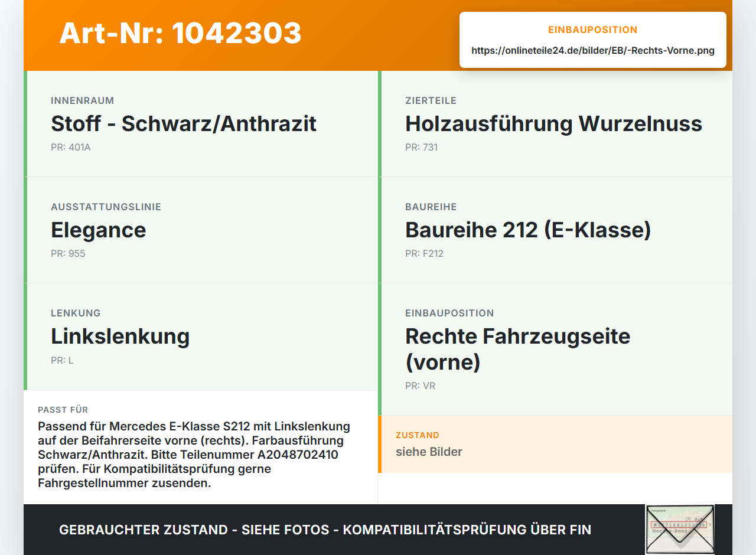Click the 'PR: VR' code

coord(420,386)
